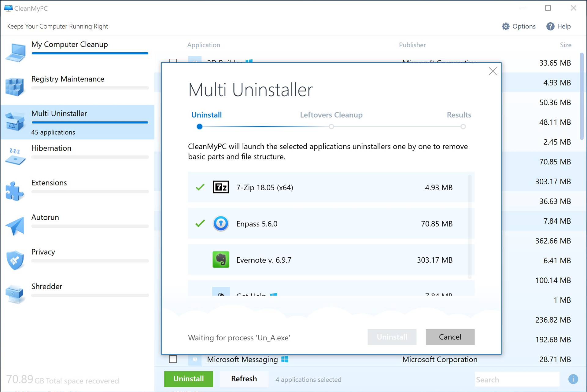Screen dimensions: 587x392
Task: Click the Privacy shield icon
Action: (15, 260)
